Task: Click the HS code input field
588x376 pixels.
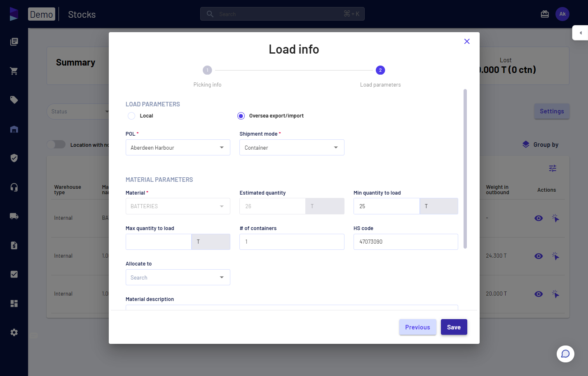Action: [x=406, y=242]
